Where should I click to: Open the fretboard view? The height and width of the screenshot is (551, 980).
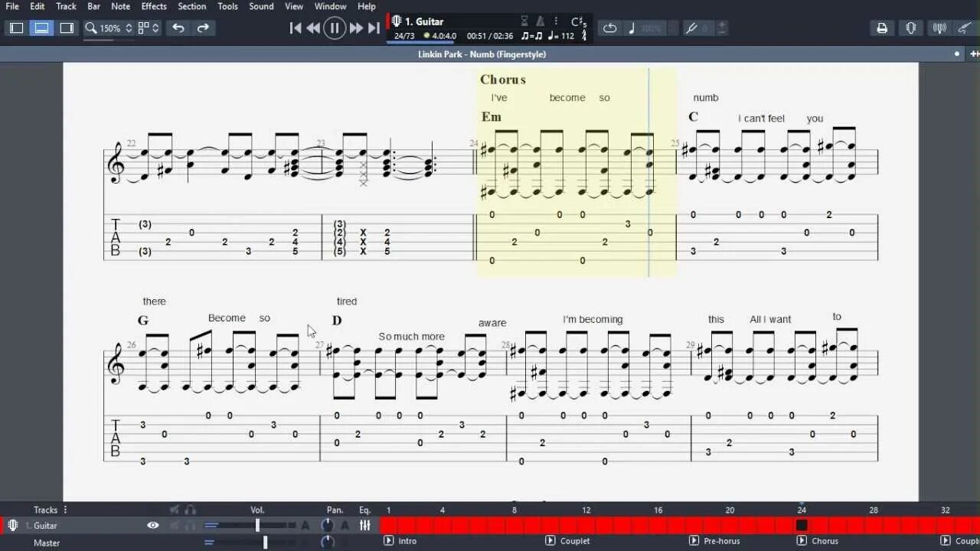[x=911, y=28]
